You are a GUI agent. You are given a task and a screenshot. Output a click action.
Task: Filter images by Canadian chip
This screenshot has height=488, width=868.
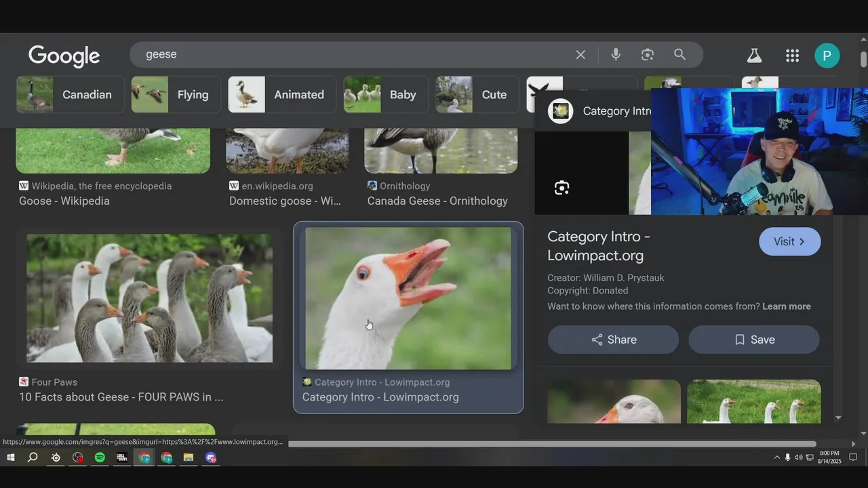(70, 94)
